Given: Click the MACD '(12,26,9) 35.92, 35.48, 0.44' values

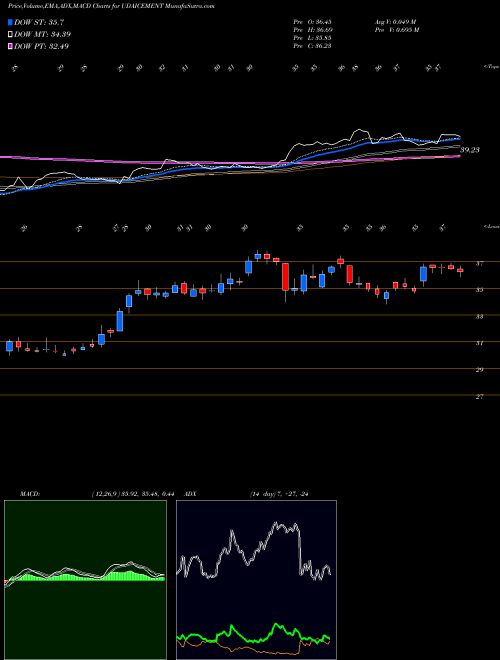Looking at the screenshot, I should point(131,494).
